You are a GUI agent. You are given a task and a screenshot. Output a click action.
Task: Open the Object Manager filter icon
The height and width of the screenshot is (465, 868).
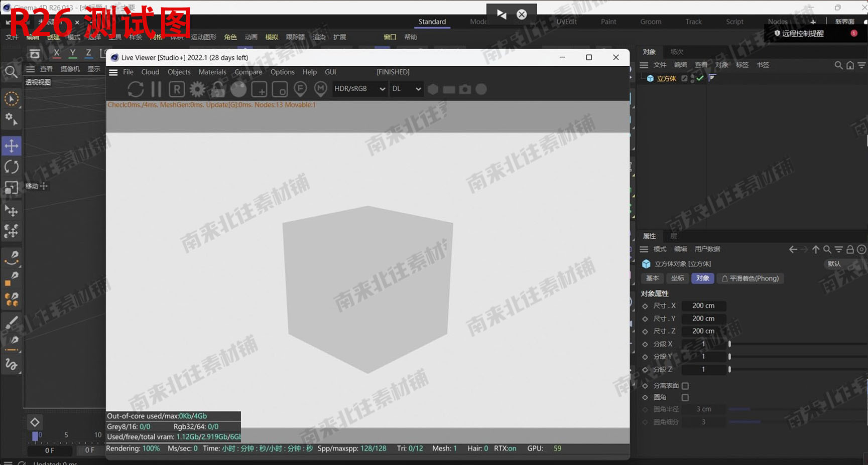pos(861,65)
